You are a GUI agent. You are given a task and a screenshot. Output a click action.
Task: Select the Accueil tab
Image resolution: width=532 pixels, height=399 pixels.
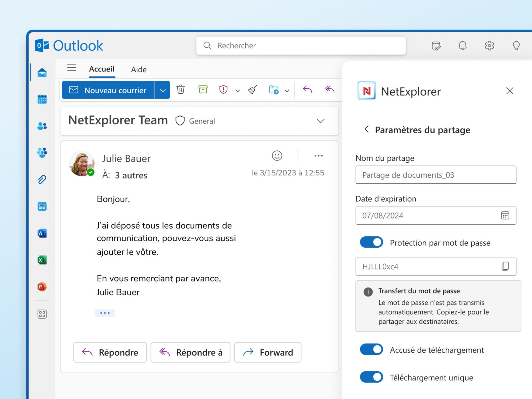pos(102,69)
